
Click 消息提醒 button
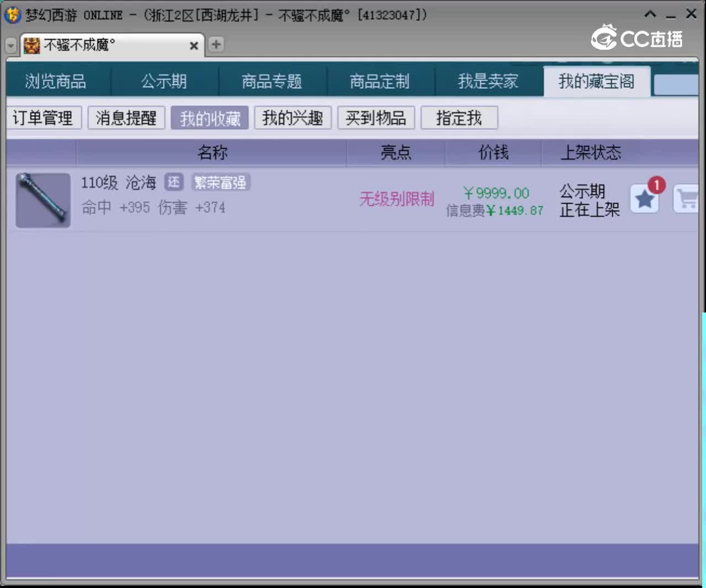pyautogui.click(x=126, y=117)
